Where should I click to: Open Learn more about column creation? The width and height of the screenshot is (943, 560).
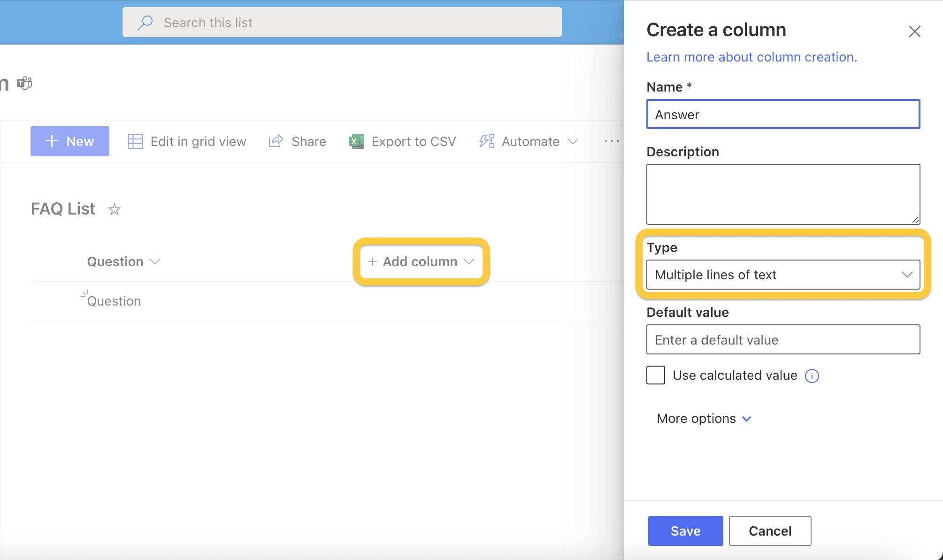[x=751, y=56]
